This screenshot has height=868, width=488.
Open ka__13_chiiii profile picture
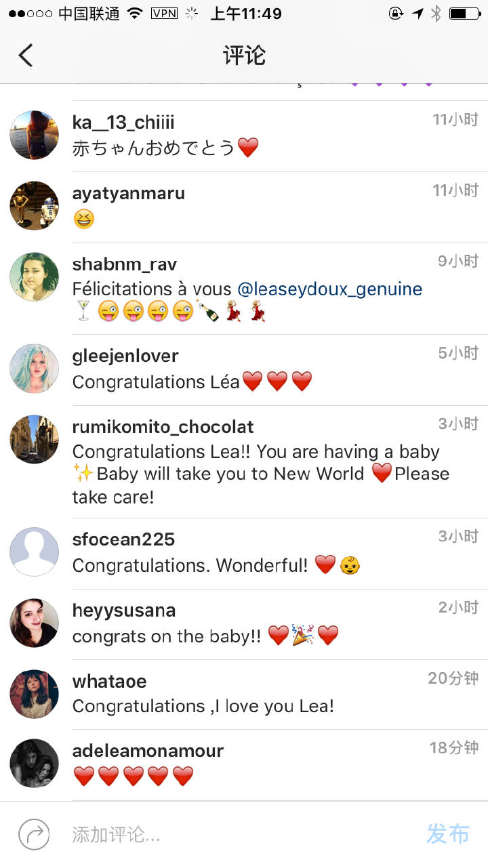34,135
